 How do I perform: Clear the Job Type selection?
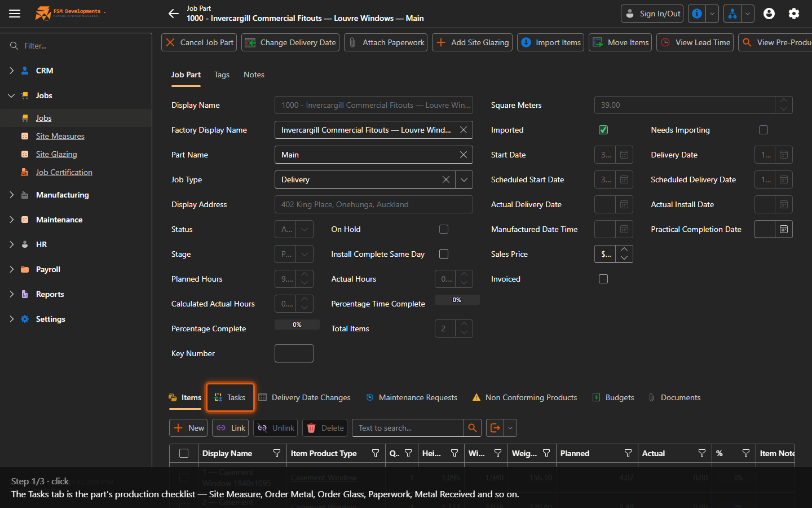[x=446, y=179]
